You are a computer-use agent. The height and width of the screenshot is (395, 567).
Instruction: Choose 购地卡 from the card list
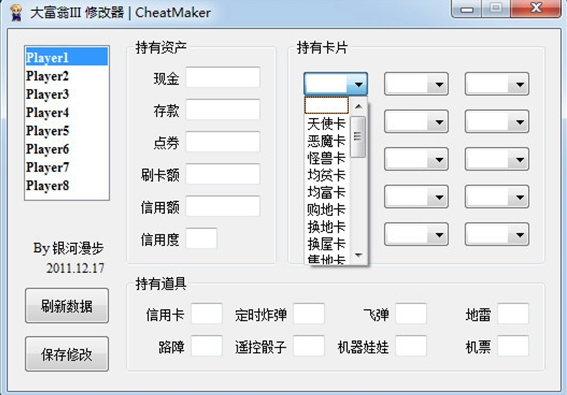(327, 209)
